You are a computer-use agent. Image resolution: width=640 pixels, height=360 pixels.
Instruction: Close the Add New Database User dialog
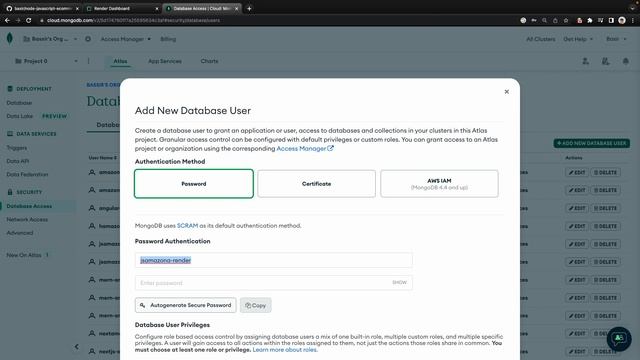[507, 92]
